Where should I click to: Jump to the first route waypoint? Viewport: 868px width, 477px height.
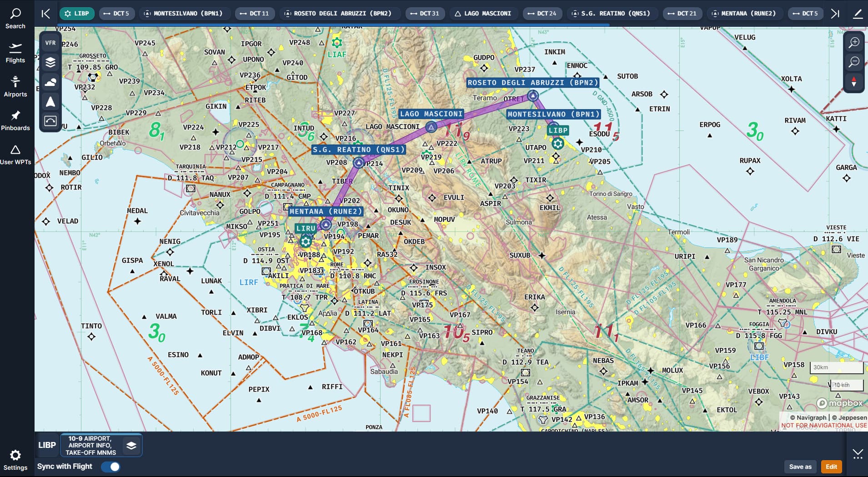point(45,14)
